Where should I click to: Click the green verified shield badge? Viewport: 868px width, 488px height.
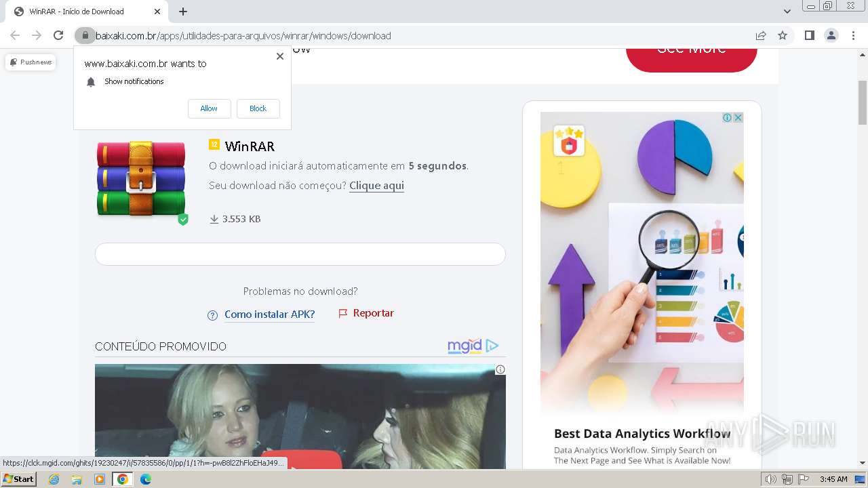point(182,220)
